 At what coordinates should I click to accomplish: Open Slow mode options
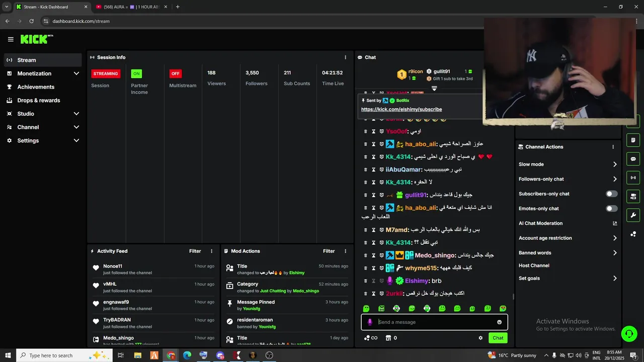pos(568,164)
